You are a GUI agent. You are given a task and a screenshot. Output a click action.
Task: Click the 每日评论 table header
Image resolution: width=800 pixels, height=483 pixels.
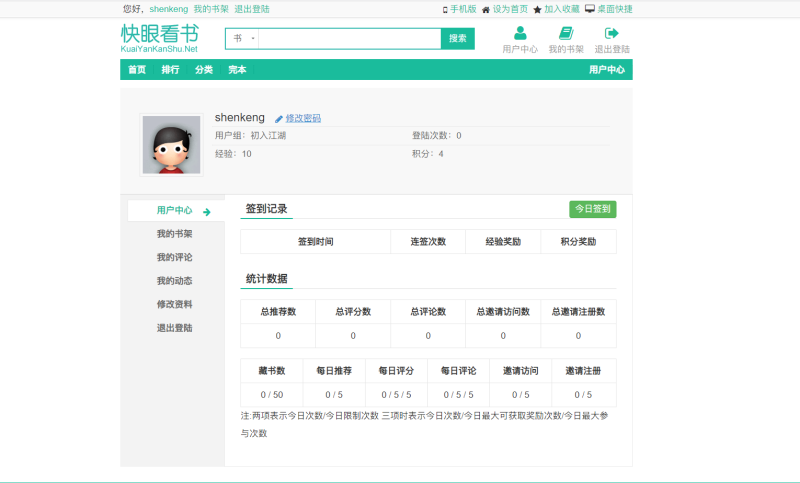click(x=459, y=371)
